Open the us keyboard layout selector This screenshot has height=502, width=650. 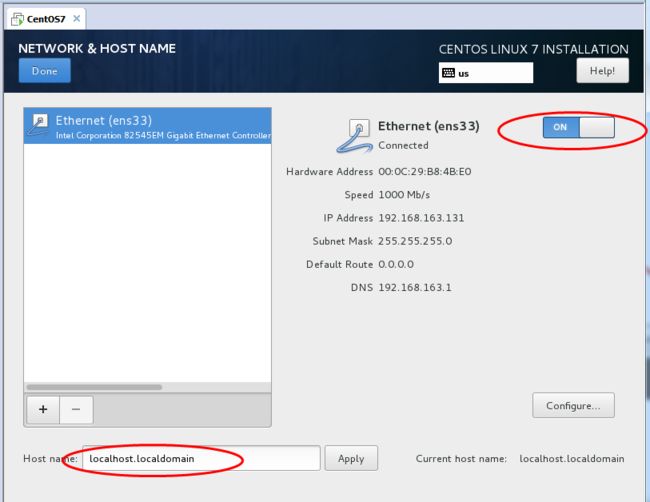(486, 73)
